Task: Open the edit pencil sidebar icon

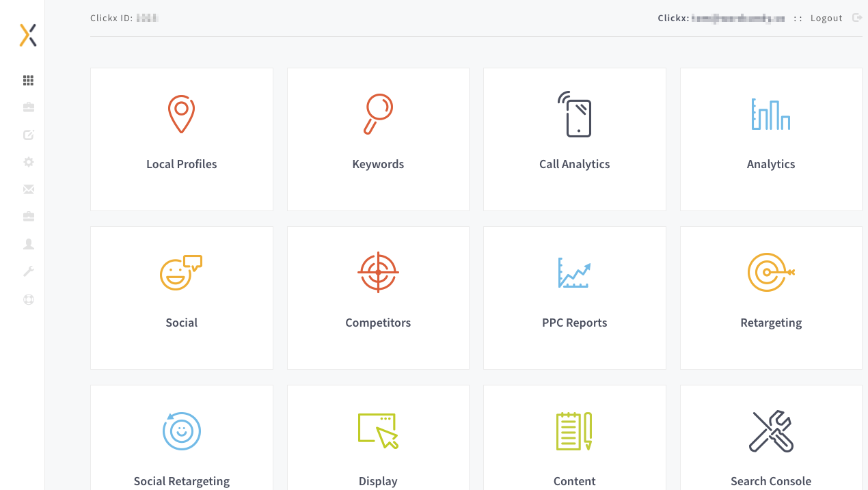Action: 28,135
